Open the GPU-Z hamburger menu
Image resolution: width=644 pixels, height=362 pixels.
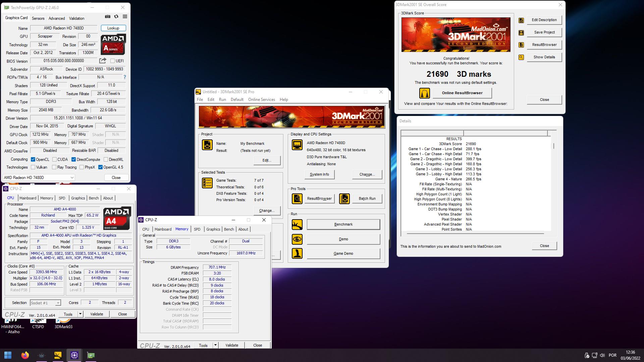point(125,16)
